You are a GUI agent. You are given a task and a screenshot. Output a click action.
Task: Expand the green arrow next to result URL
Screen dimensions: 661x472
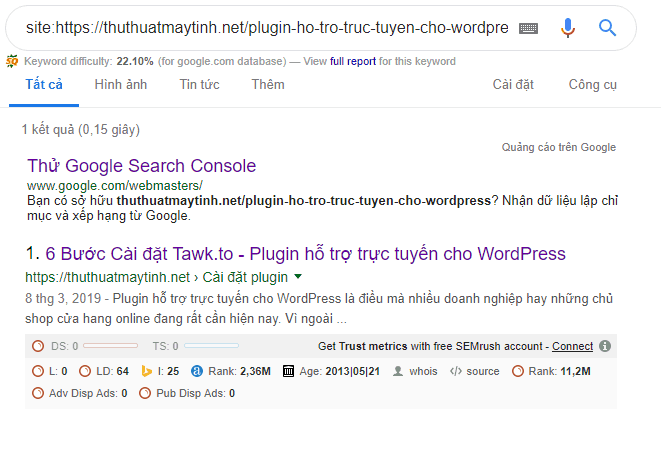pyautogui.click(x=298, y=276)
